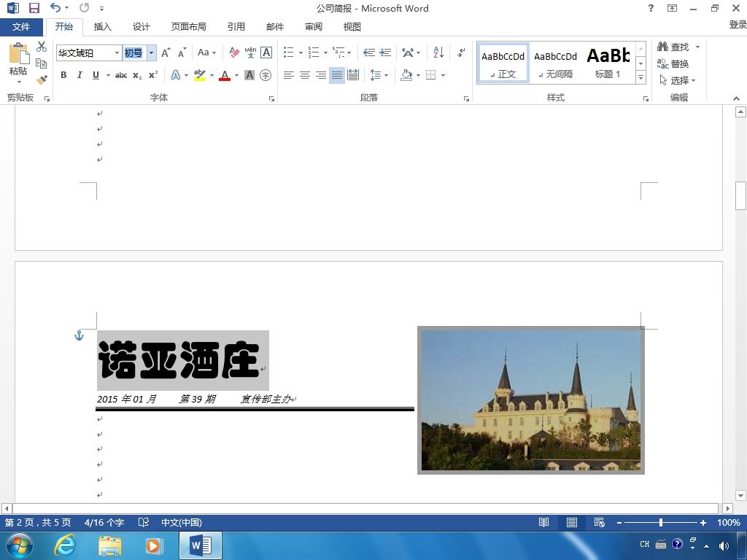
Task: Select the Format Painter brush
Action: click(42, 80)
